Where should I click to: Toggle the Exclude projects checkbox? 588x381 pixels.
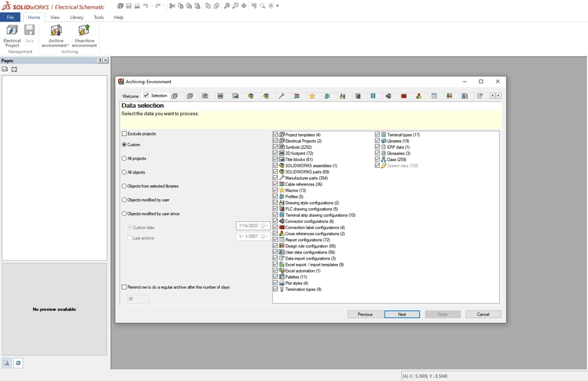[124, 134]
